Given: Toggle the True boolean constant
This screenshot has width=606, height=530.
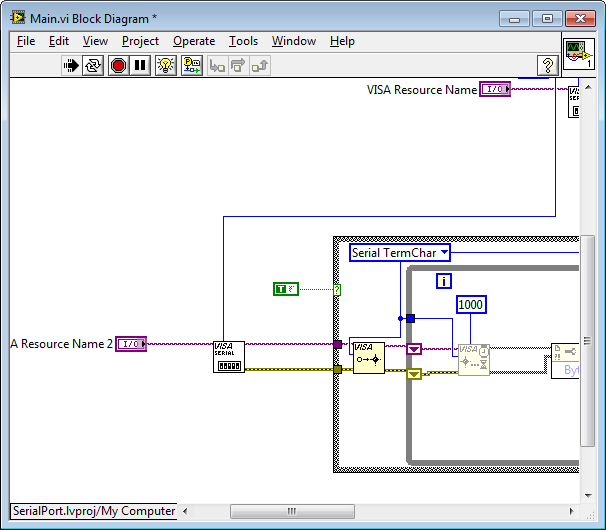Looking at the screenshot, I should point(285,289).
